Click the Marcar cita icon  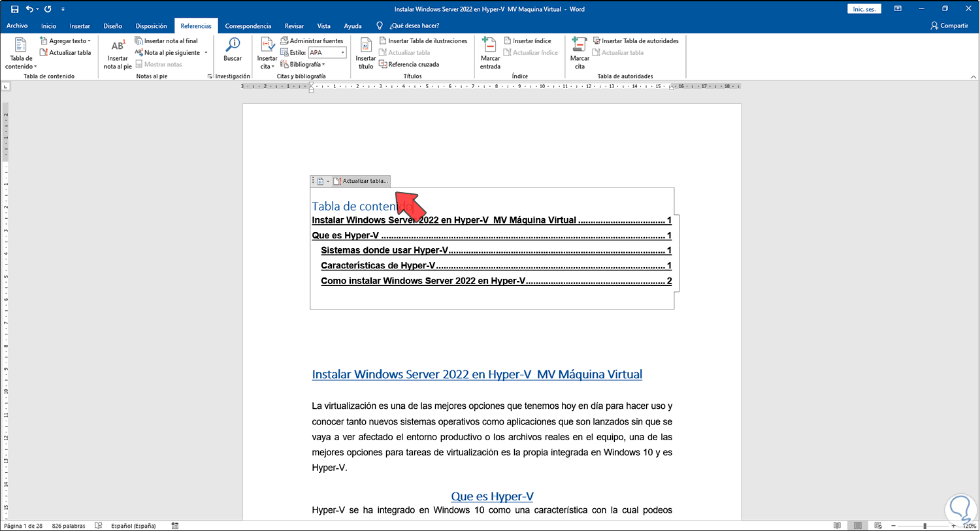(x=580, y=46)
